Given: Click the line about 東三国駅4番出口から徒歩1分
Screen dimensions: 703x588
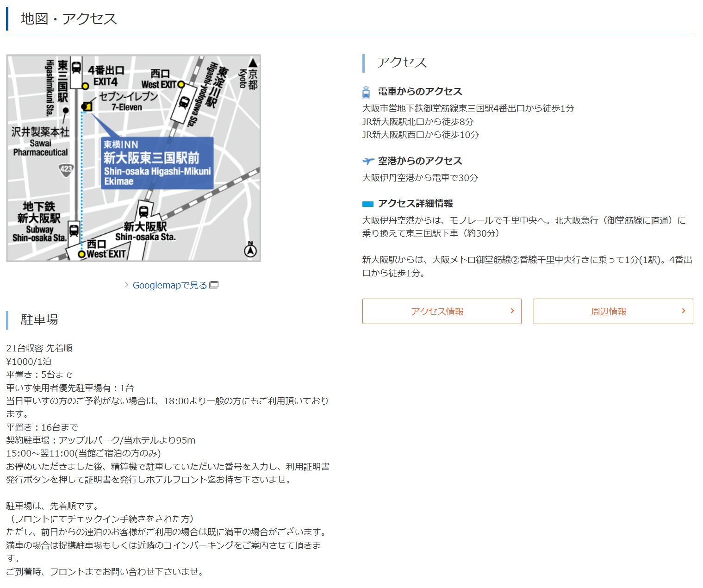Looking at the screenshot, I should (468, 108).
